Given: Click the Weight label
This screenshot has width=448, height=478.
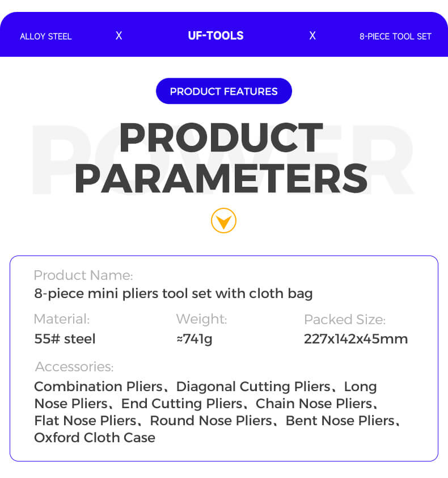Looking at the screenshot, I should point(201,319).
